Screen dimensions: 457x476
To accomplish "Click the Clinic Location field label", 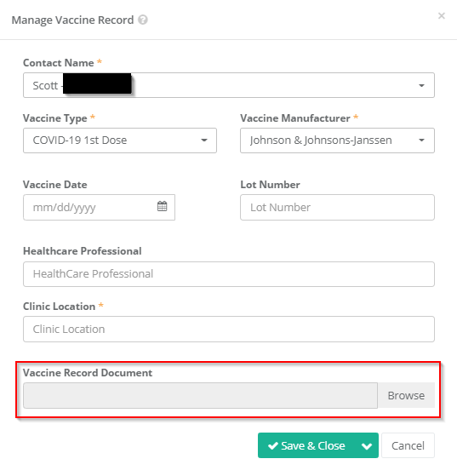I will click(x=60, y=307).
